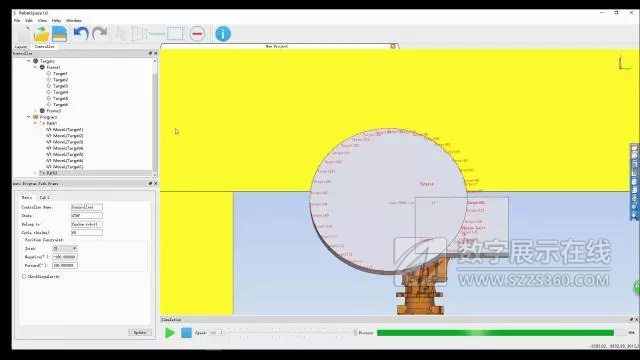Click the red minus circle icon
Image resolution: width=640 pixels, height=360 pixels.
197,33
